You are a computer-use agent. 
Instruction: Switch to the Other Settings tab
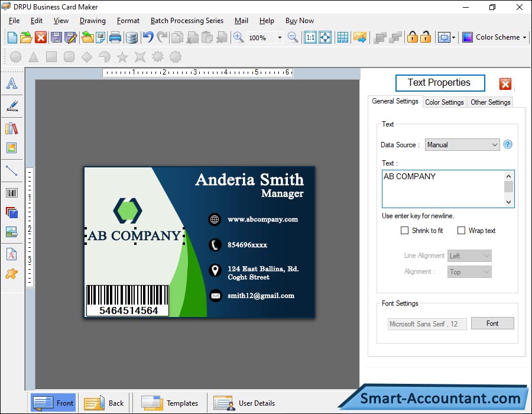(x=490, y=102)
